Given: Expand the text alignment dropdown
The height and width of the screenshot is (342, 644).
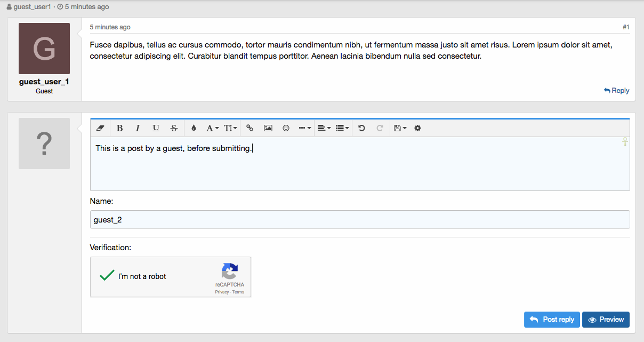Looking at the screenshot, I should pyautogui.click(x=324, y=128).
